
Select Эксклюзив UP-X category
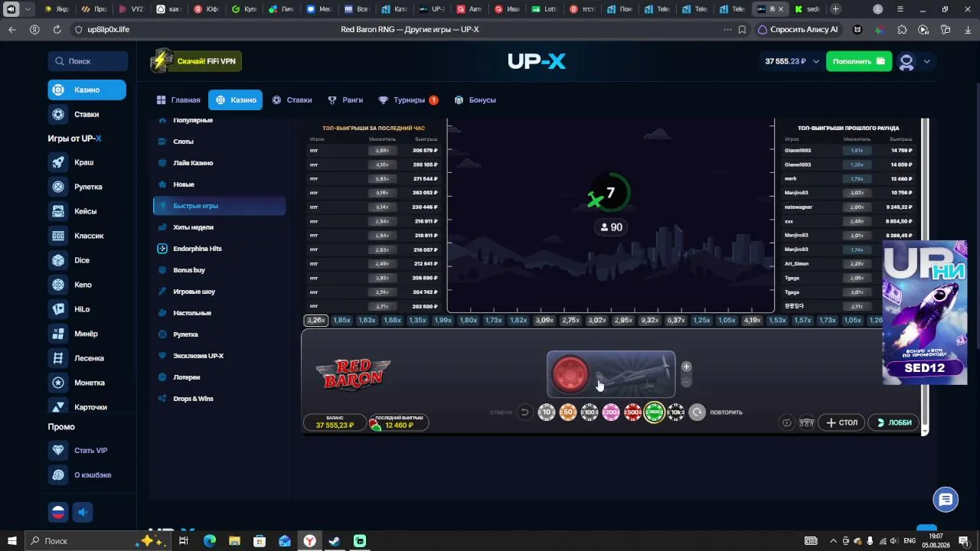(x=219, y=356)
